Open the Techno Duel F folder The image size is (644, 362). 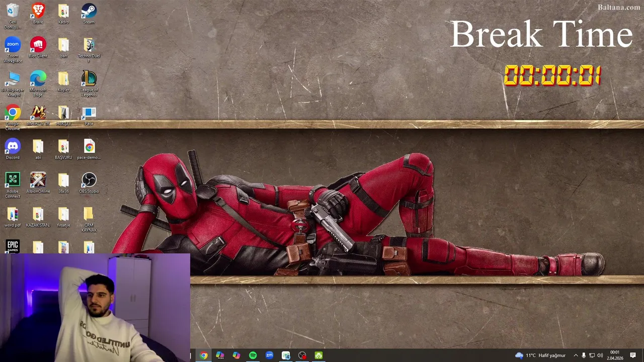point(89,50)
